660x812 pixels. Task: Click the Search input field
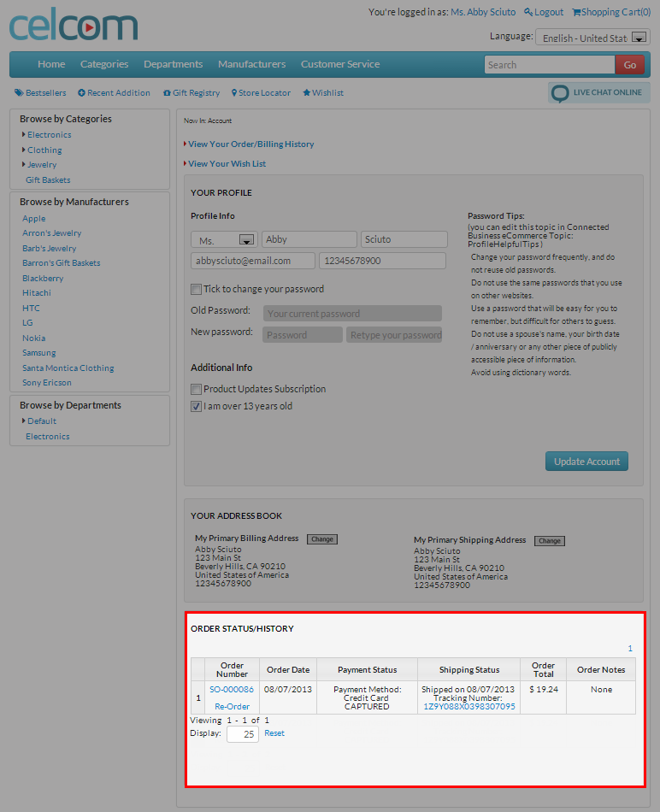pyautogui.click(x=549, y=65)
